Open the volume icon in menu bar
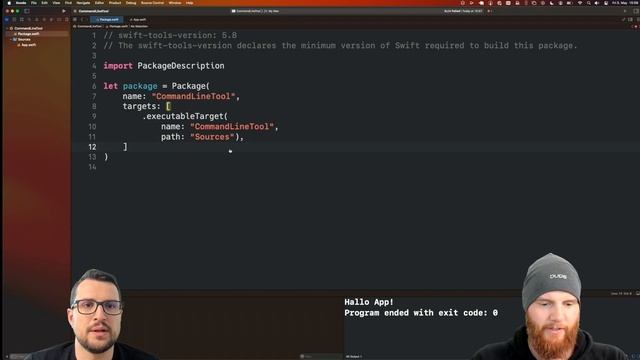This screenshot has width=640, height=360. click(597, 3)
